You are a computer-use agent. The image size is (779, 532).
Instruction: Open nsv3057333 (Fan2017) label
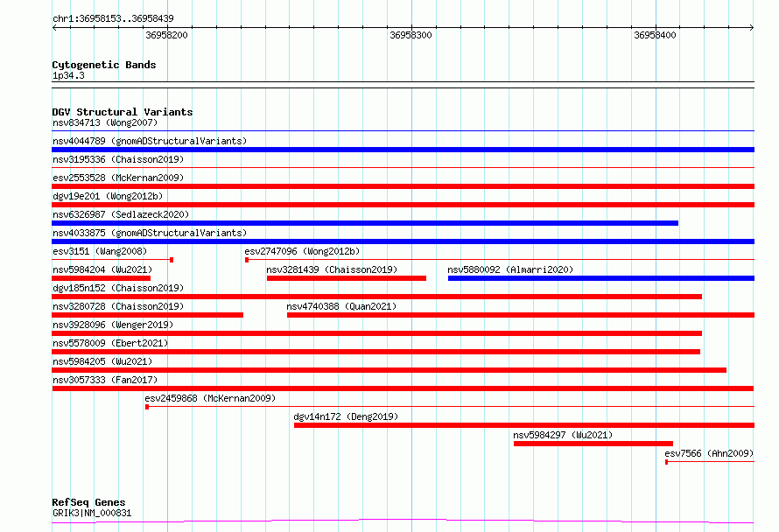(x=105, y=380)
